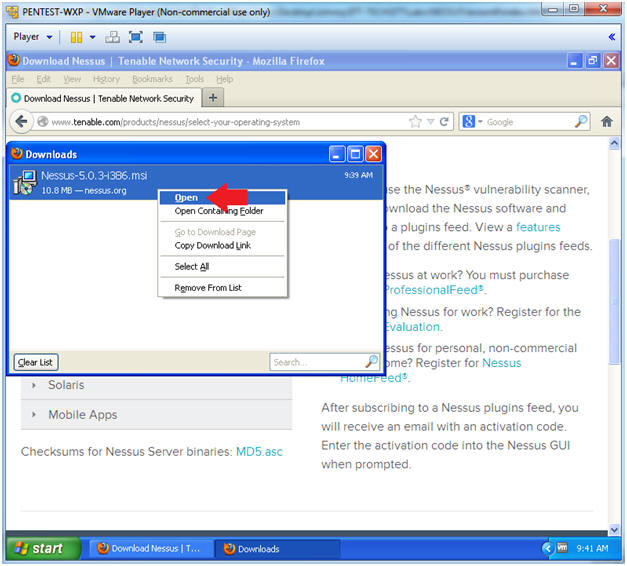Expand the Mobile Apps section

[156, 415]
